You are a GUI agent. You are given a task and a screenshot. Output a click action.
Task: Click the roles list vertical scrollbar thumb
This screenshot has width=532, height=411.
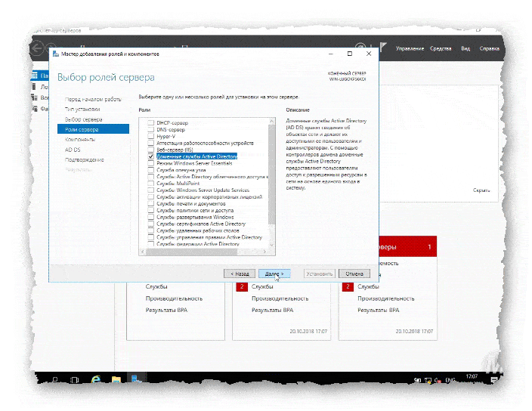coord(271,175)
